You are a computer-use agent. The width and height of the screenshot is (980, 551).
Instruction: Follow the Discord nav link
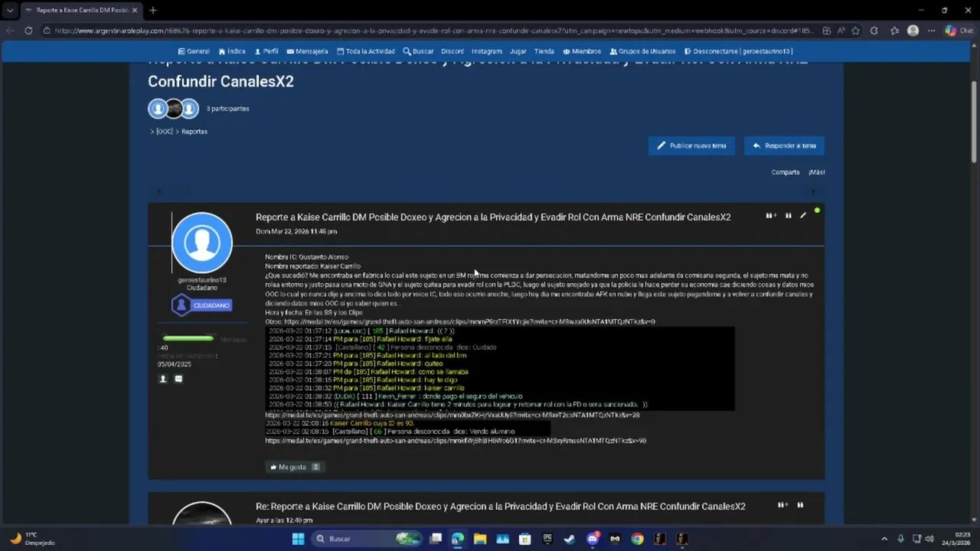(452, 51)
